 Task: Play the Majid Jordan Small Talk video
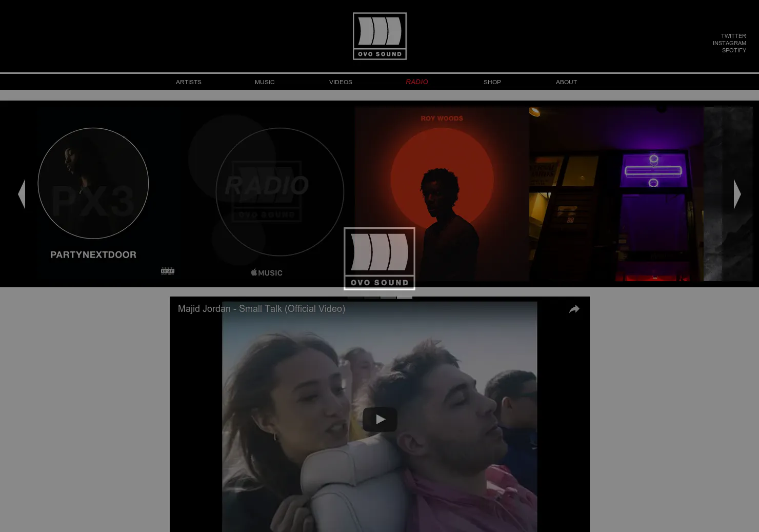click(379, 419)
